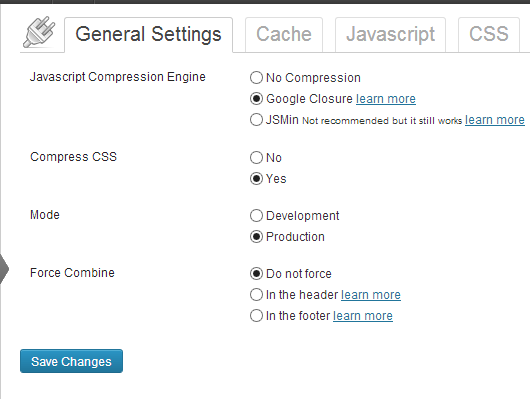Click the collapse arrow on the left edge
This screenshot has height=399, width=530.
point(4,269)
